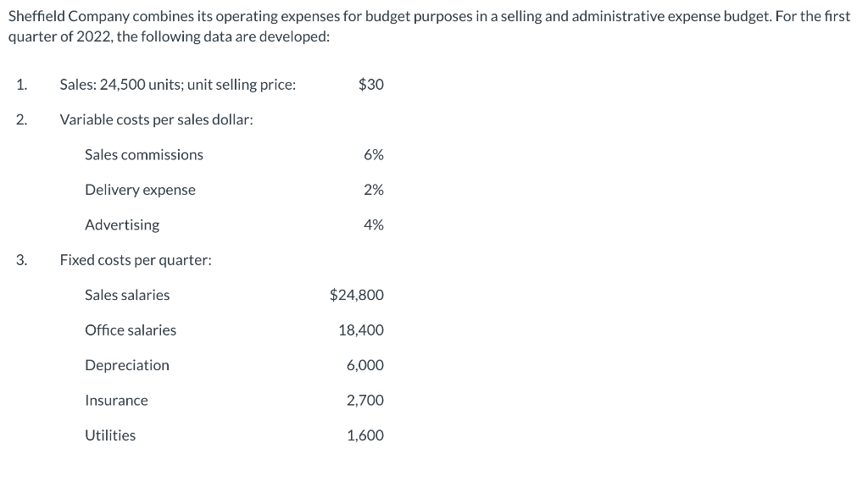Image resolution: width=868 pixels, height=482 pixels.
Task: Click the Insurance label
Action: tap(116, 401)
